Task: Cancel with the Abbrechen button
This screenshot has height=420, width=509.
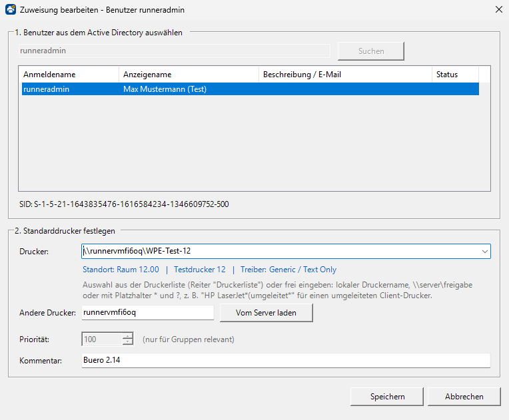Action: click(464, 397)
